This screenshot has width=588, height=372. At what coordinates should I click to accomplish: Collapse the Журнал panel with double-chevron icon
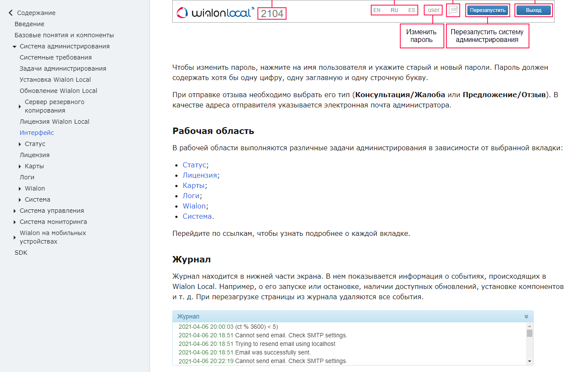click(526, 316)
